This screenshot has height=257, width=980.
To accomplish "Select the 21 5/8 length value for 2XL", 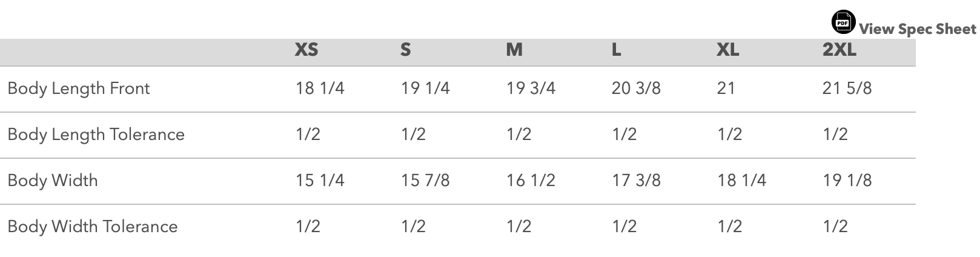I will 847,88.
